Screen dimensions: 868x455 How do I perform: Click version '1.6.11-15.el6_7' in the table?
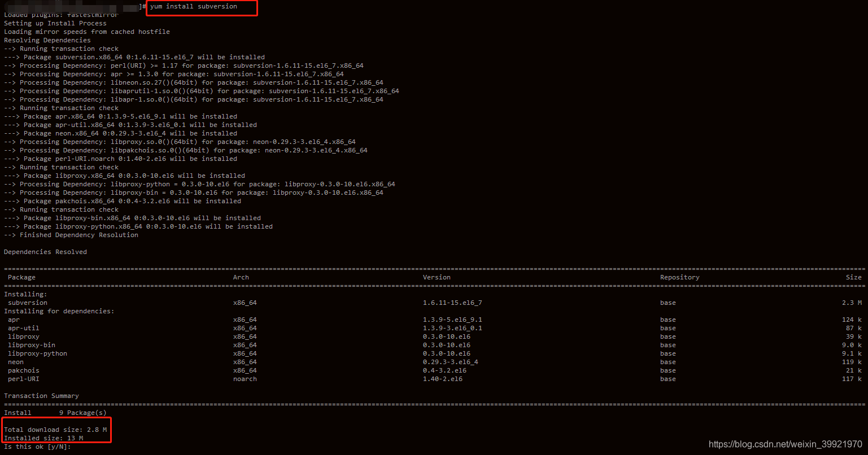[452, 303]
